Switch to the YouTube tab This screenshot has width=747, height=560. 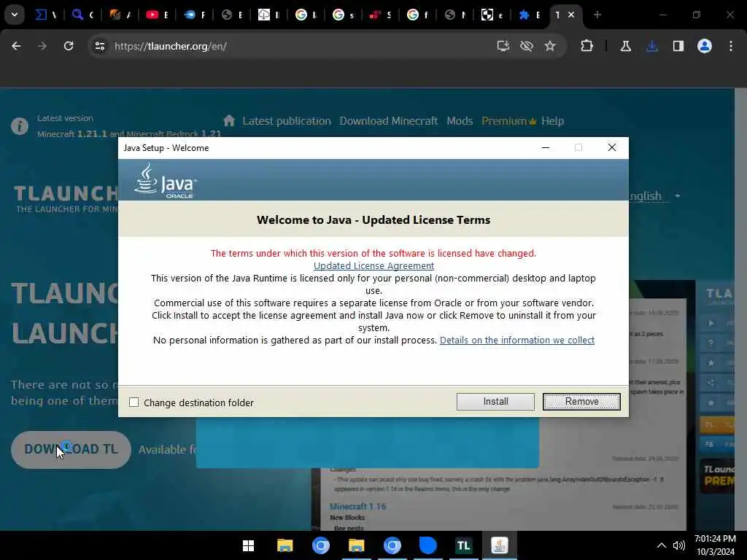[157, 15]
